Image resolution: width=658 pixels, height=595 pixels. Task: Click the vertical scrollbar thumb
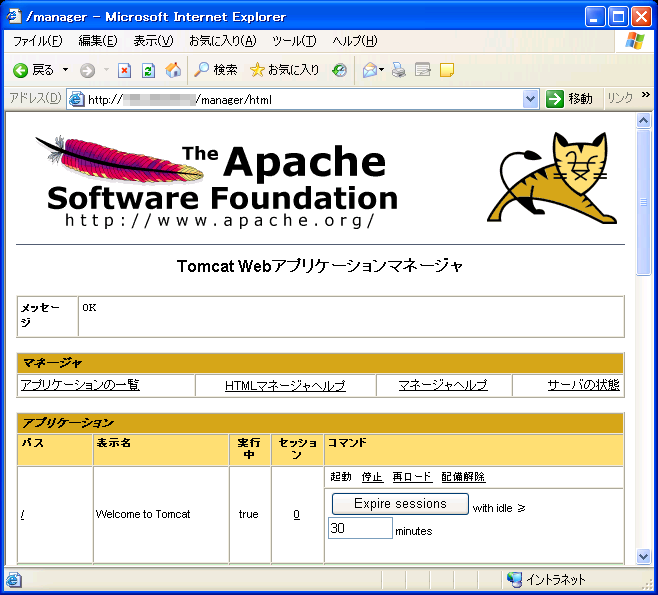coord(643,202)
